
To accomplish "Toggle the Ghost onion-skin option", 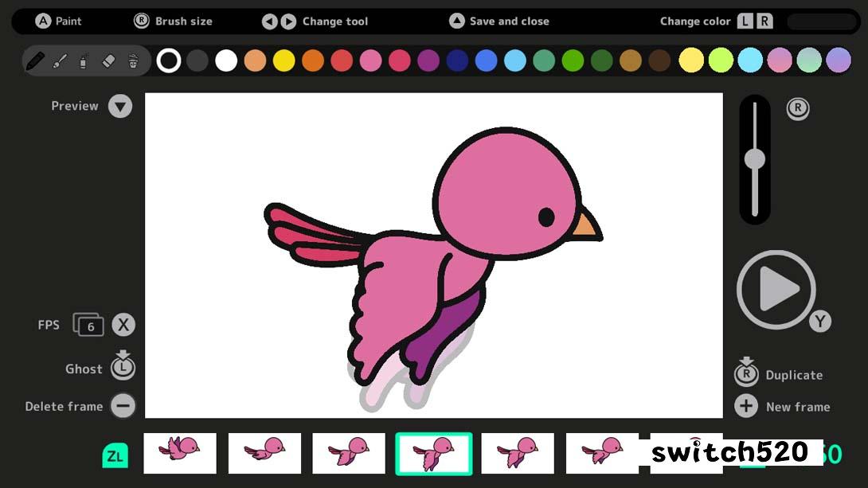I will pos(123,366).
